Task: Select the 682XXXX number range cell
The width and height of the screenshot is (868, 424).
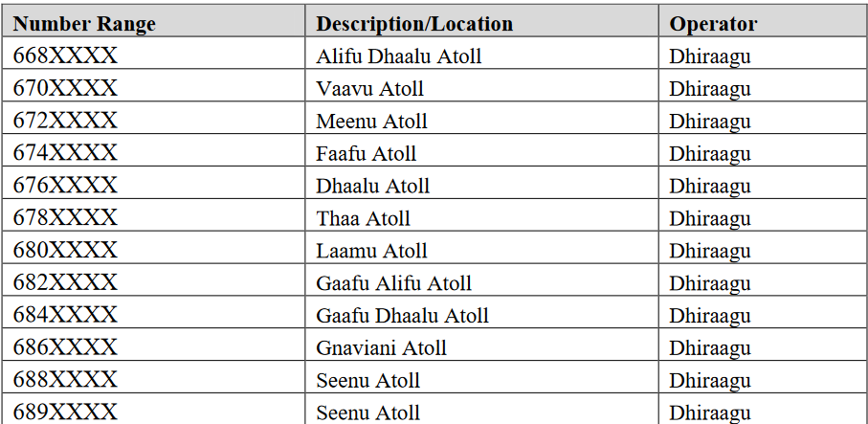Action: point(65,283)
